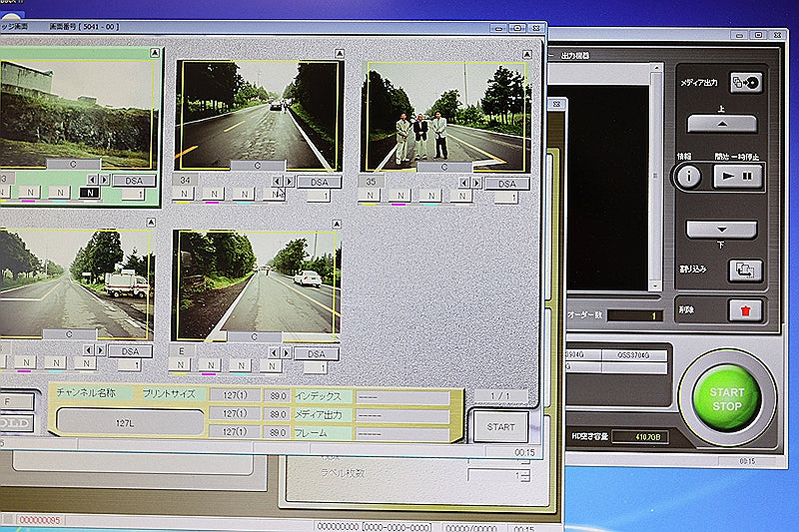
Task: Toggle the black selected N key on green frame
Action: 90,193
